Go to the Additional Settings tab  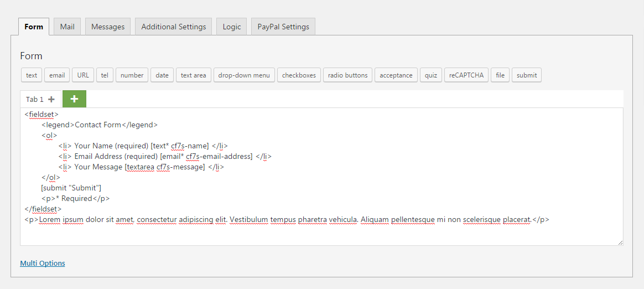coord(173,27)
